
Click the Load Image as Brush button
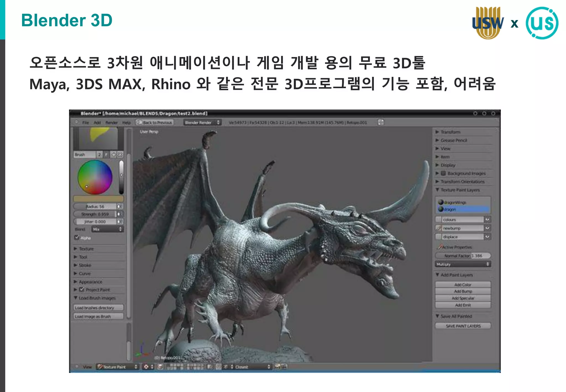tap(98, 316)
